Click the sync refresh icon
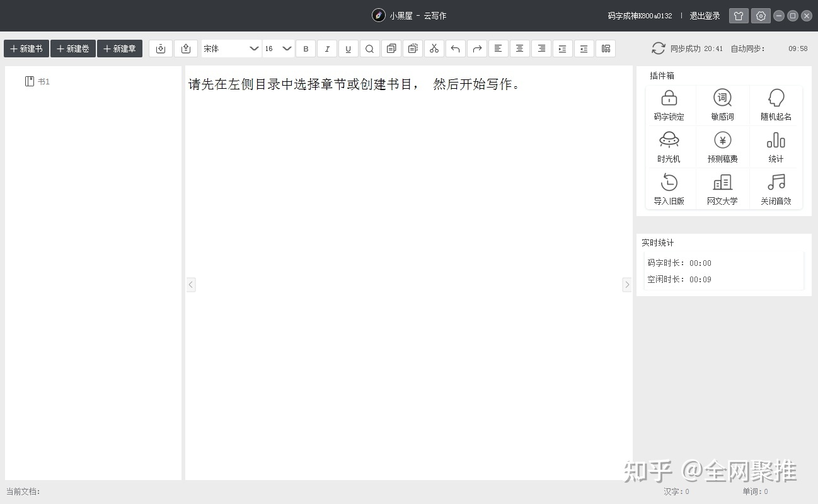This screenshot has height=504, width=818. tap(659, 49)
